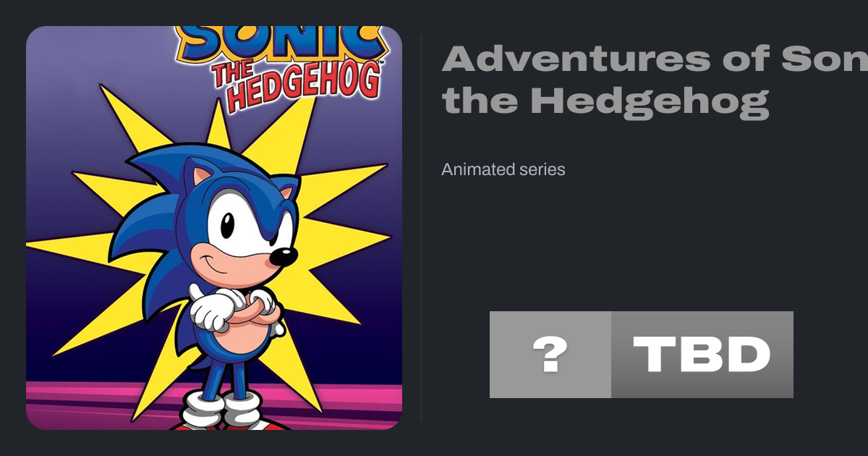This screenshot has width=868, height=456.
Task: Click Sonic's crossed white gloves
Action: click(231, 308)
